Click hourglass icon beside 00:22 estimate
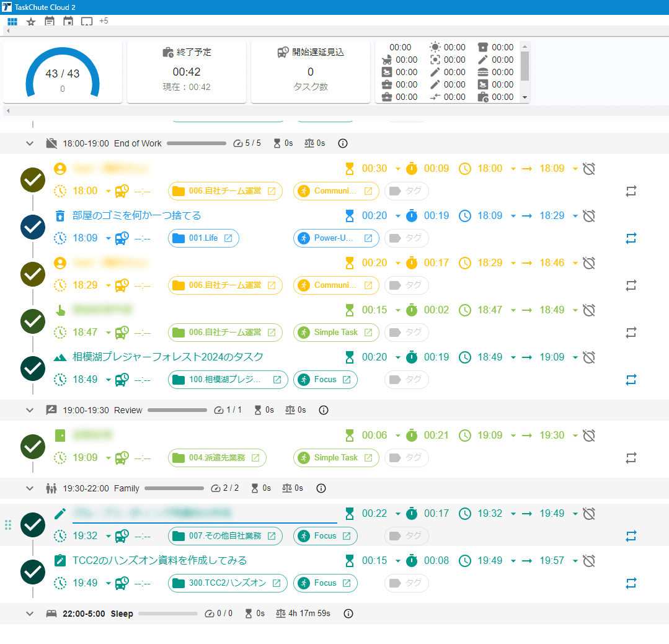Screen dimensions: 669x644 [350, 514]
